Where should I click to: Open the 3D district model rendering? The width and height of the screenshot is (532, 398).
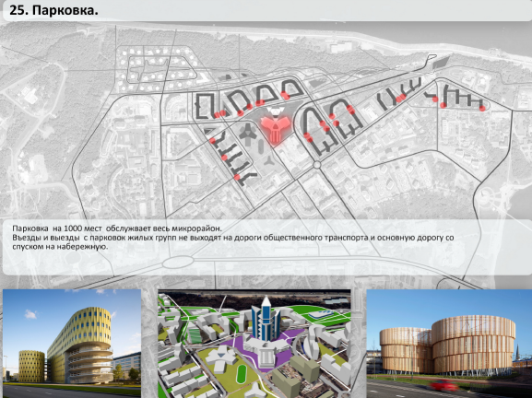pyautogui.click(x=254, y=344)
